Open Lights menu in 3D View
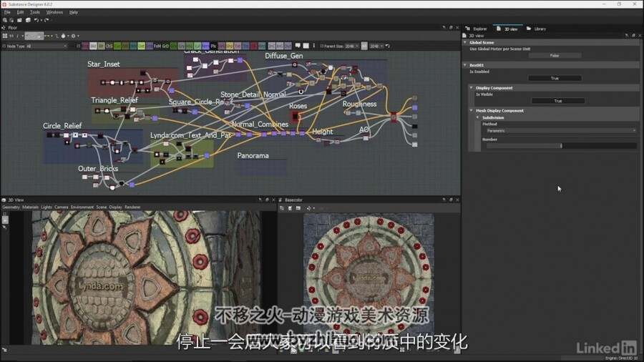This screenshot has height=362, width=644. (47, 207)
